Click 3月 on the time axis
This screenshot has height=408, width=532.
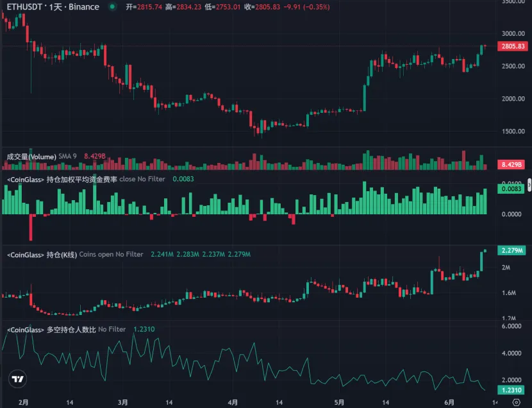coord(123,402)
